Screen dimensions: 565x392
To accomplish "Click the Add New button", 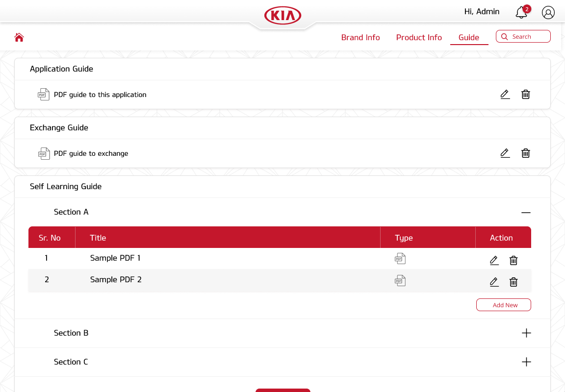I will (x=503, y=305).
